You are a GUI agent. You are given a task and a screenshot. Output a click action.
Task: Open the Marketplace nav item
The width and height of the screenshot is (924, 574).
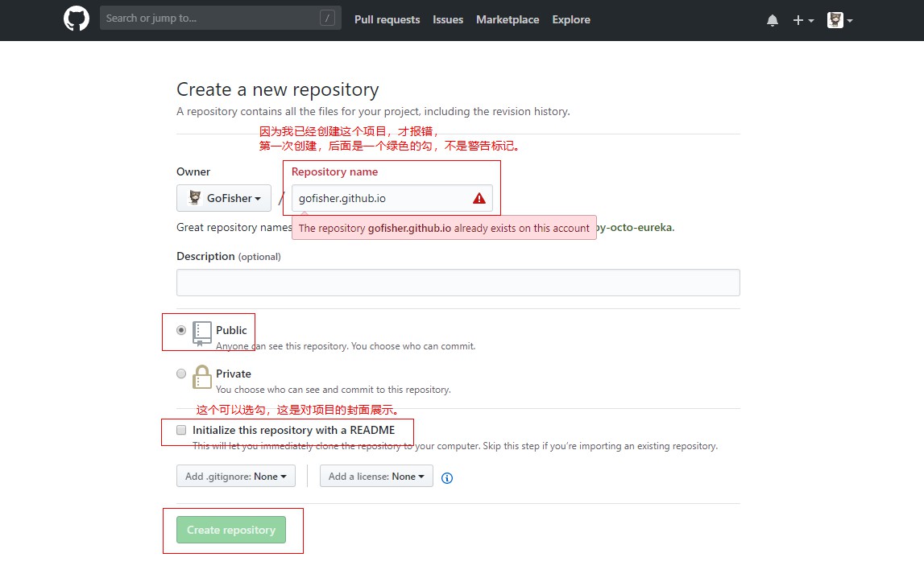[x=508, y=19]
